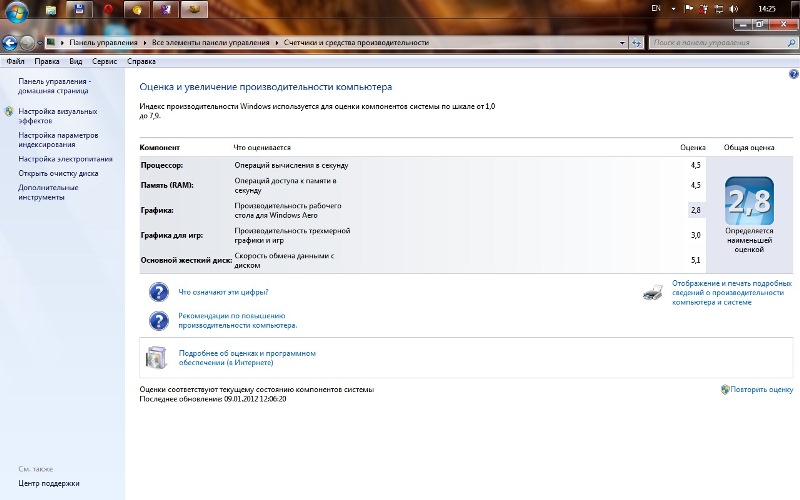
Task: Click the shield icon next to 'Повторить оценку'
Action: 724,389
